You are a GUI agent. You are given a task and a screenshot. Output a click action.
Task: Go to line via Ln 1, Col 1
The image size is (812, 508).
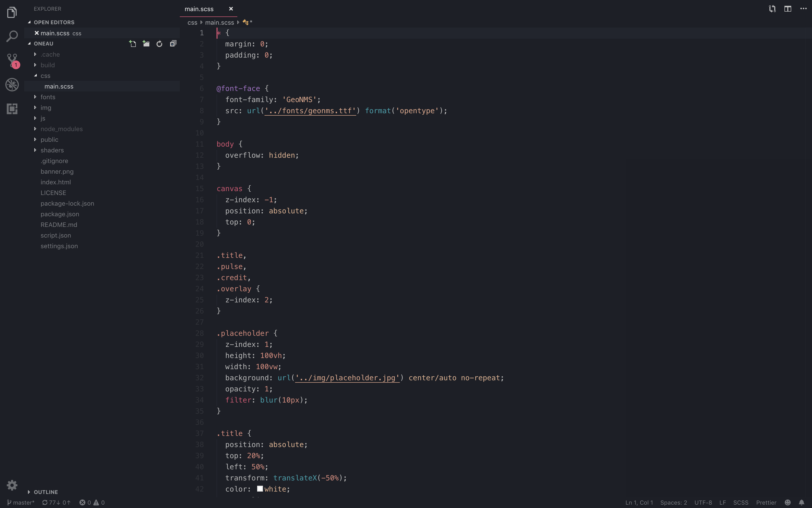point(639,503)
